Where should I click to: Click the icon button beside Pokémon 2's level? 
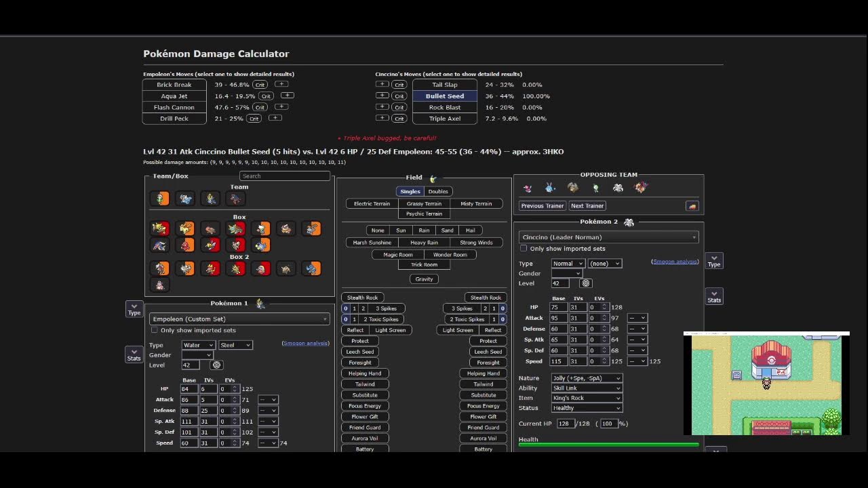587,283
